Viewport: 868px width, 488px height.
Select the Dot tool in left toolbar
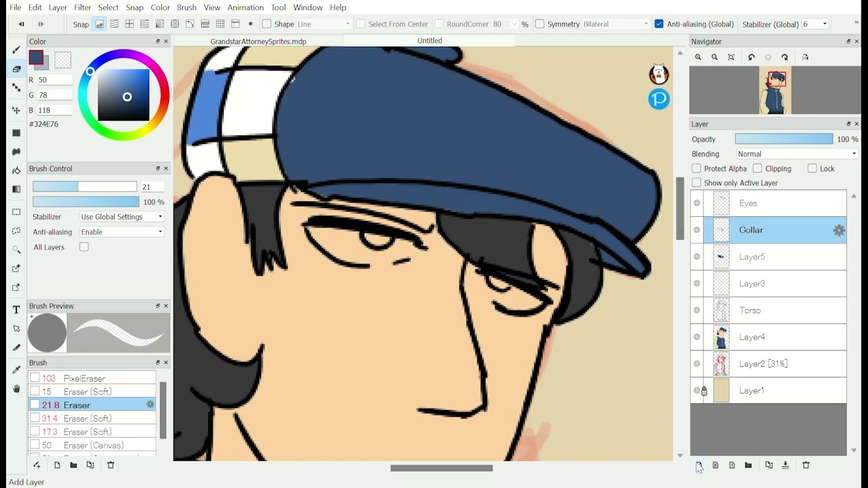[16, 88]
